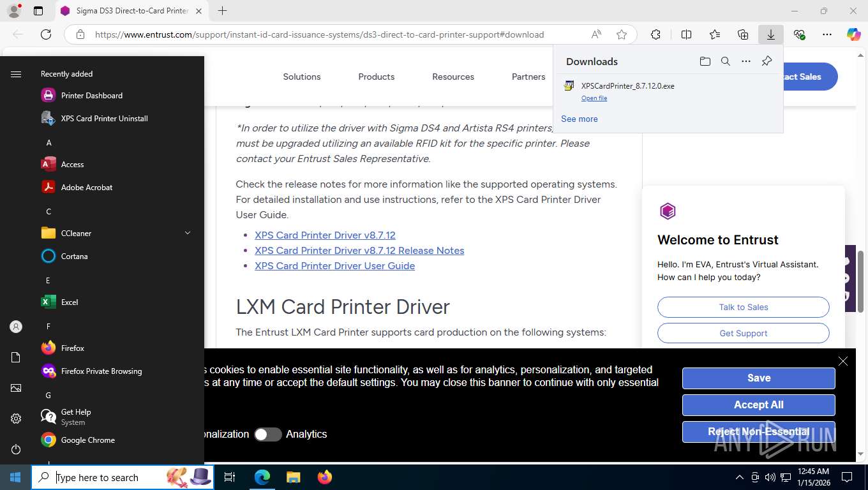Click the Edge Downloads toolbar button
Screen dimensions: 868x490
click(771, 34)
